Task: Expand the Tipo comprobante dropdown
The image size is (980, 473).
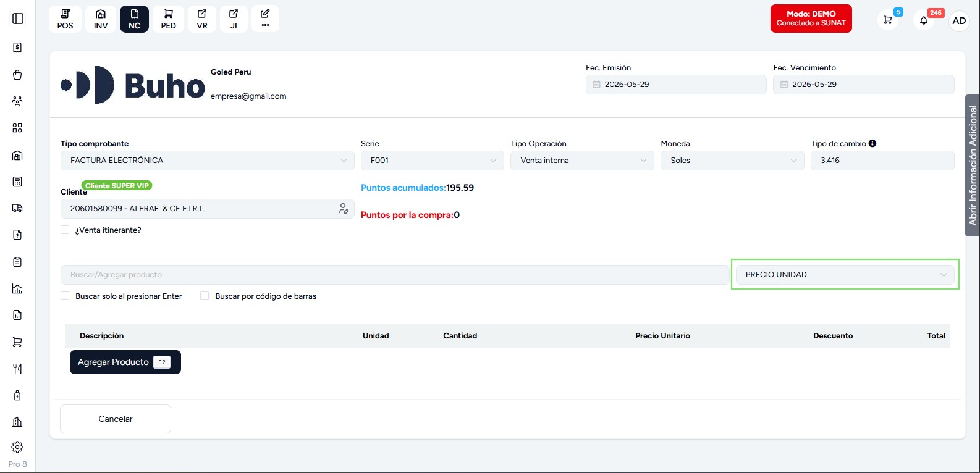Action: [207, 161]
